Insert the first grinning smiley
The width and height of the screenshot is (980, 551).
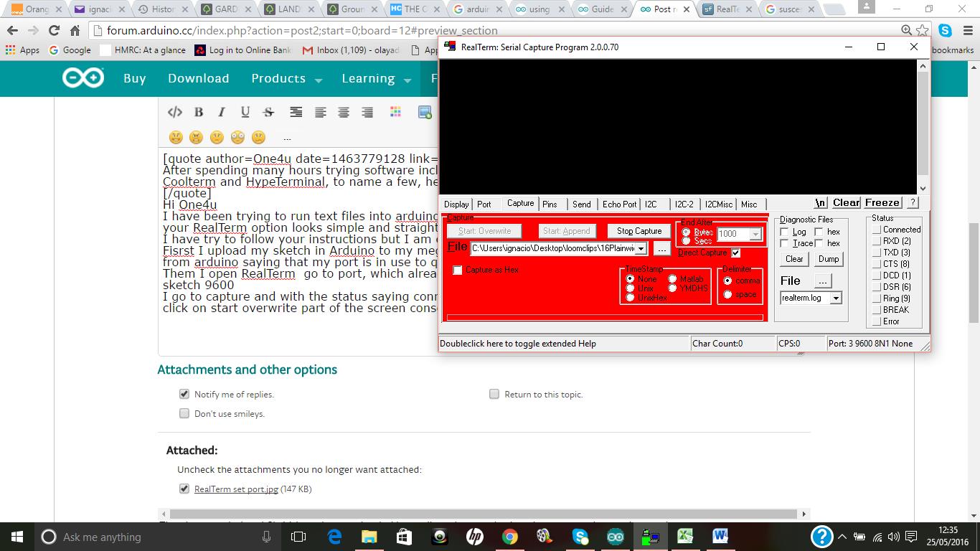pyautogui.click(x=176, y=137)
